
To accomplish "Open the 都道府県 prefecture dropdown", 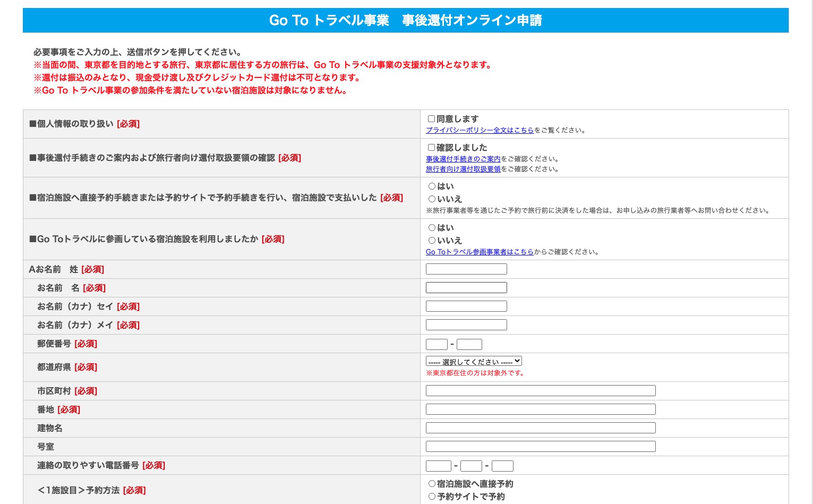I will (474, 362).
